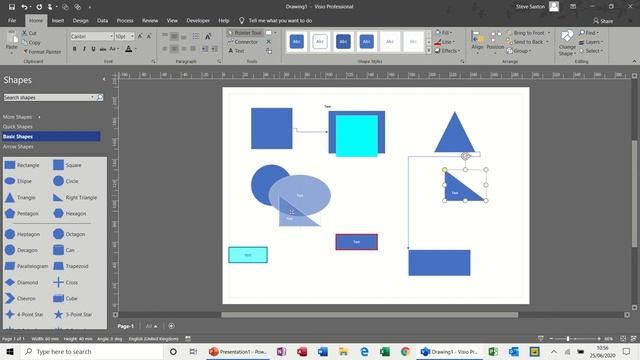Click the Format Painter tool
Image resolution: width=640 pixels, height=360 pixels.
pyautogui.click(x=42, y=51)
